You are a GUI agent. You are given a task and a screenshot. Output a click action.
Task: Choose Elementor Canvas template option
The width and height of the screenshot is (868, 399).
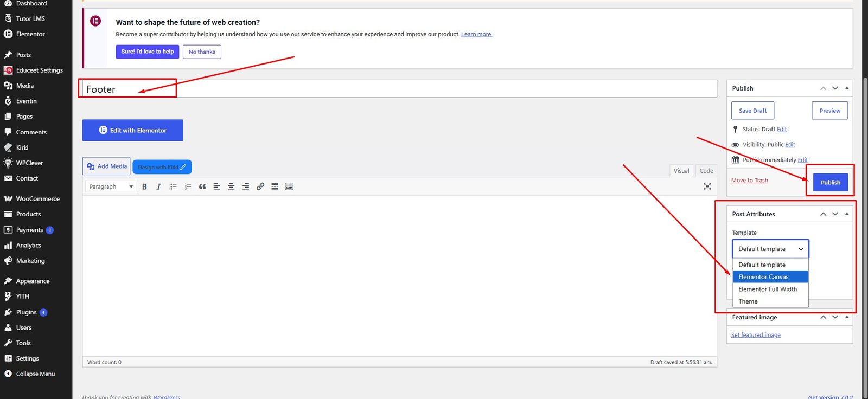[770, 277]
